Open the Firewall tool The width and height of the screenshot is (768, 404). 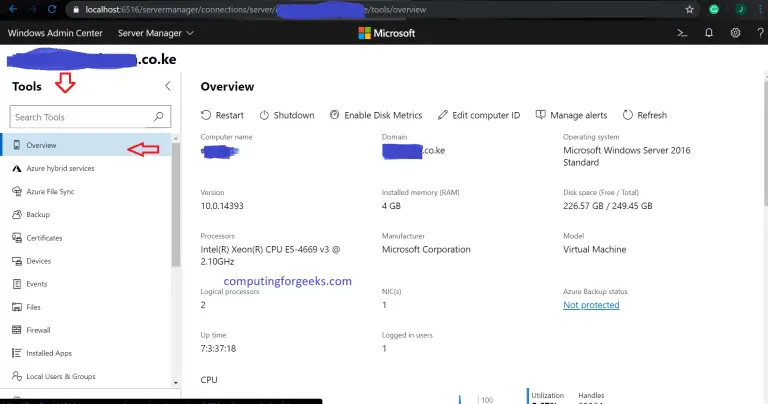click(39, 329)
